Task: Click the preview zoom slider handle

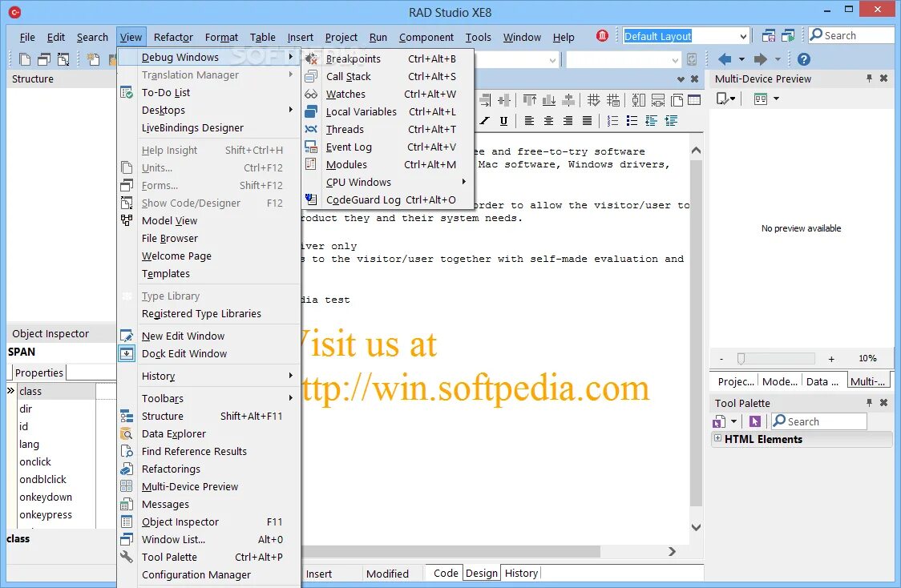Action: [741, 359]
